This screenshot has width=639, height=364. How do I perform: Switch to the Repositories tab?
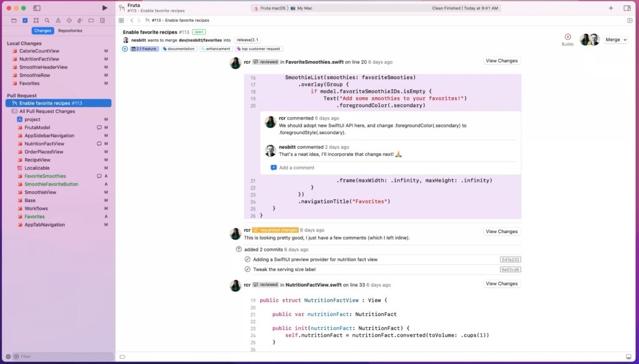click(x=70, y=31)
